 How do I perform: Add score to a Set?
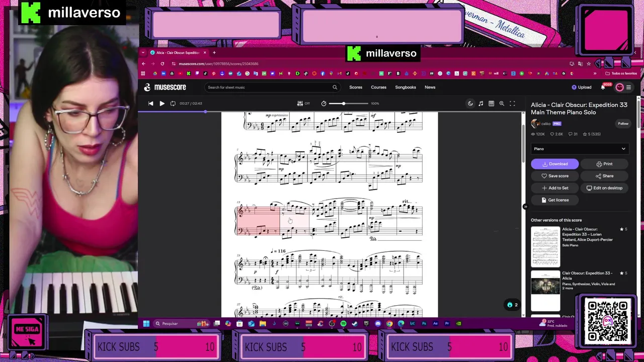click(x=555, y=188)
